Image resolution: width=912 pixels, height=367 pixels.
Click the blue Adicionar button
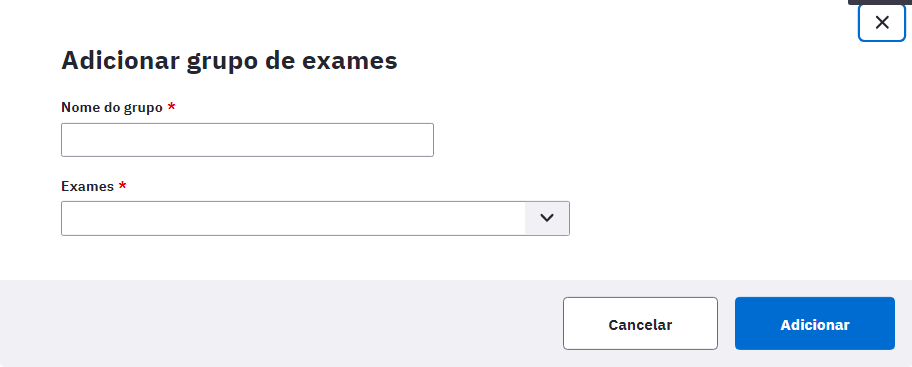pos(815,324)
